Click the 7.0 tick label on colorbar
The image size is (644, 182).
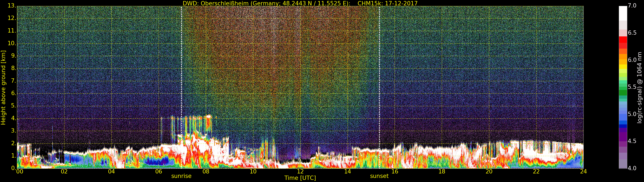point(632,6)
